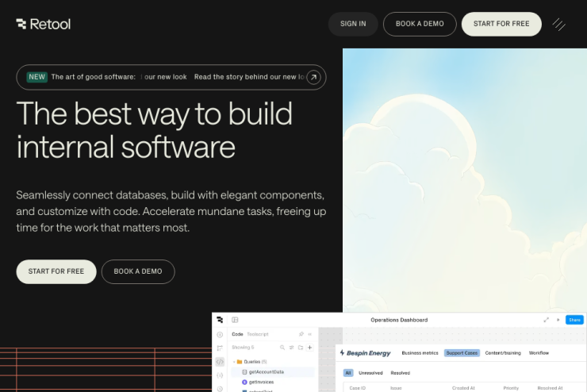
Task: Click the expand fullscreen arrows icon
Action: [x=547, y=320]
